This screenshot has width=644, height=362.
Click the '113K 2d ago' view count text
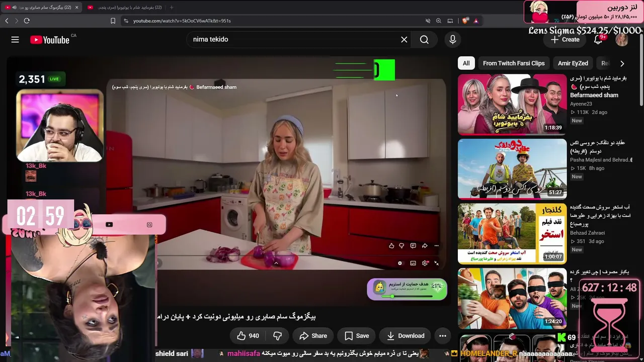tap(589, 112)
